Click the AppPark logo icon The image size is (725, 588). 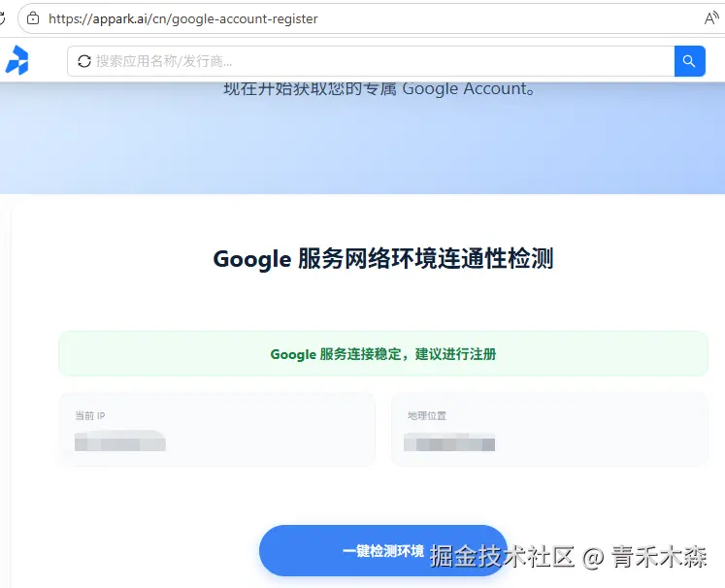click(x=16, y=60)
